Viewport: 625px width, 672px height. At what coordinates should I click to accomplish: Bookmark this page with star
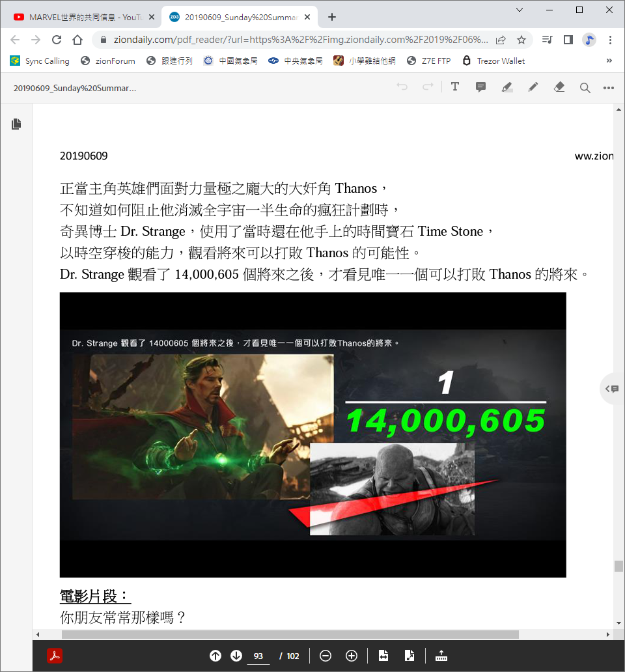coord(521,40)
